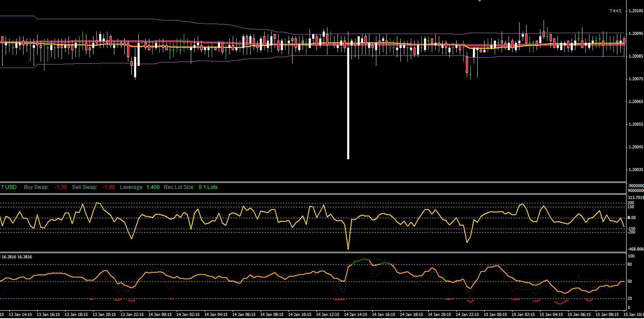This screenshot has height=319, width=644.
Task: Click level 100 on bottom indicator scale
Action: pyautogui.click(x=631, y=256)
